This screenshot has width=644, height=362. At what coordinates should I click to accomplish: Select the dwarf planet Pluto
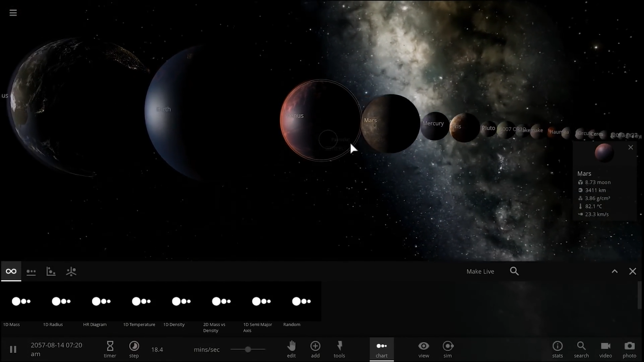click(x=488, y=128)
